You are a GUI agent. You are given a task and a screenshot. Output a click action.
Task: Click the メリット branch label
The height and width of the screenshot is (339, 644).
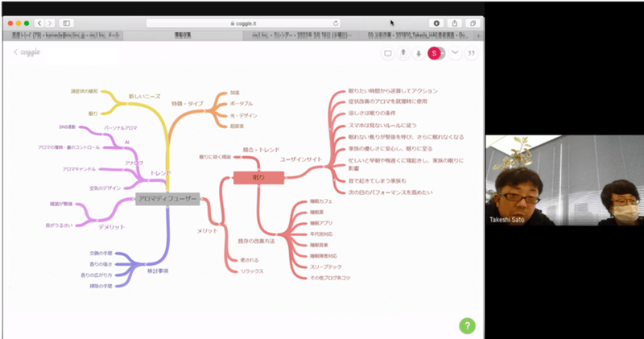tap(208, 231)
